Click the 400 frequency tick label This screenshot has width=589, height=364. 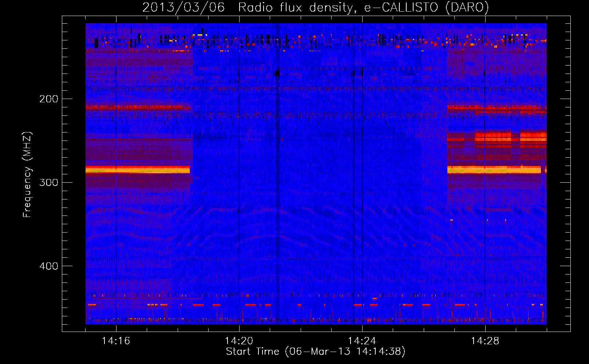tap(49, 266)
